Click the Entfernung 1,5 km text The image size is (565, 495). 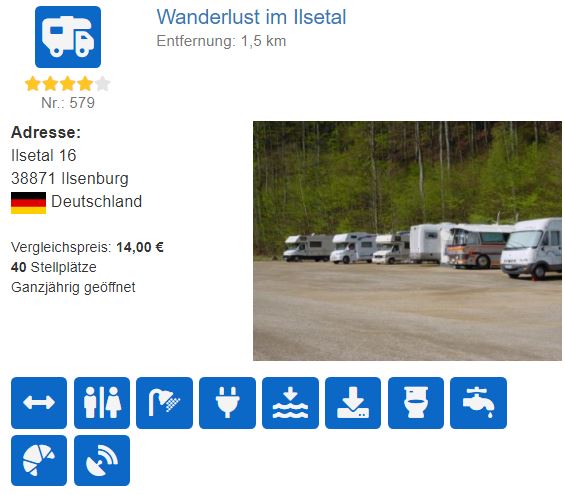click(x=221, y=41)
